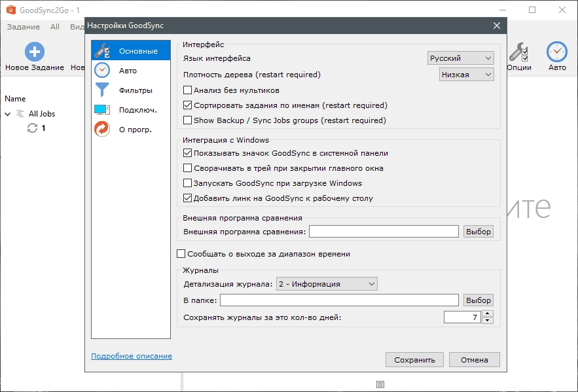Enable Сообщать о выходе за диапазон времени
The width and height of the screenshot is (578, 392).
(x=181, y=253)
